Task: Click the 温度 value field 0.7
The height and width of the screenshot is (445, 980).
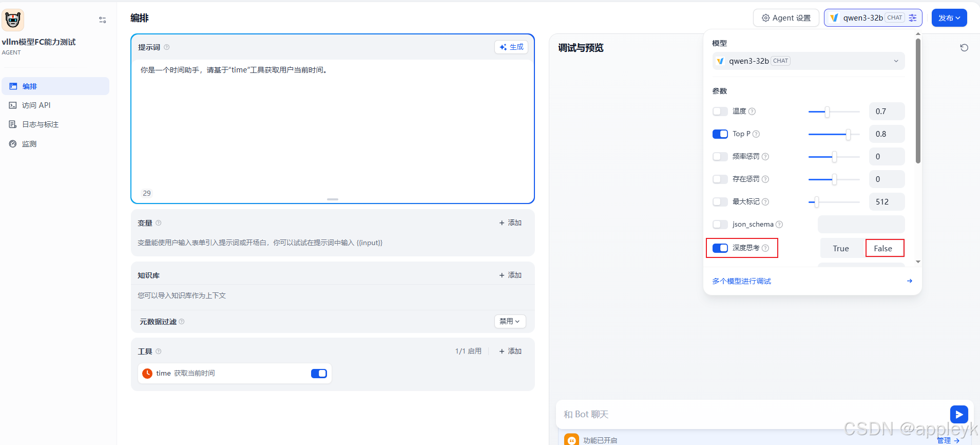Action: [887, 112]
